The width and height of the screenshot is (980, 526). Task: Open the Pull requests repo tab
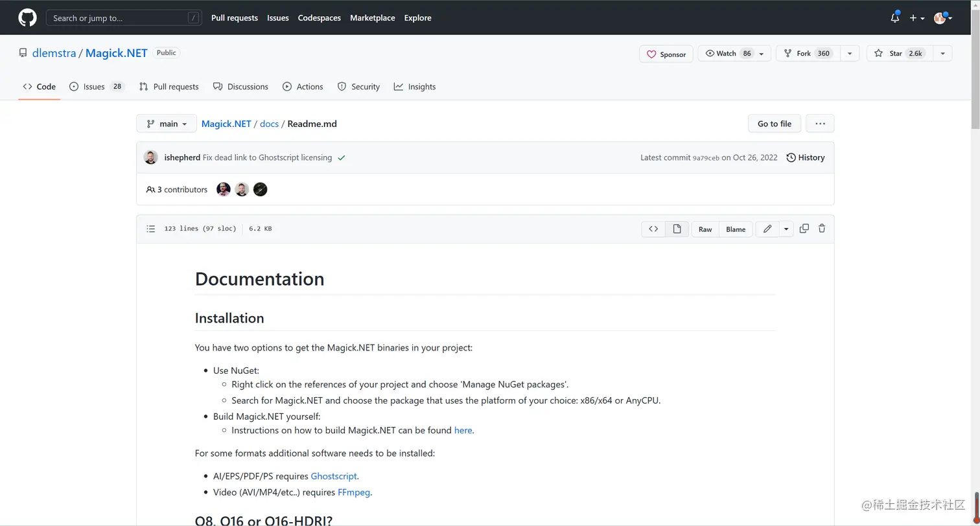[169, 87]
